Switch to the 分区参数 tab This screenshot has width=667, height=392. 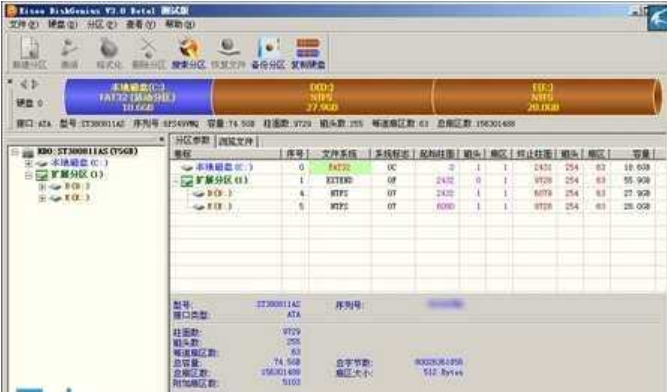(x=193, y=141)
